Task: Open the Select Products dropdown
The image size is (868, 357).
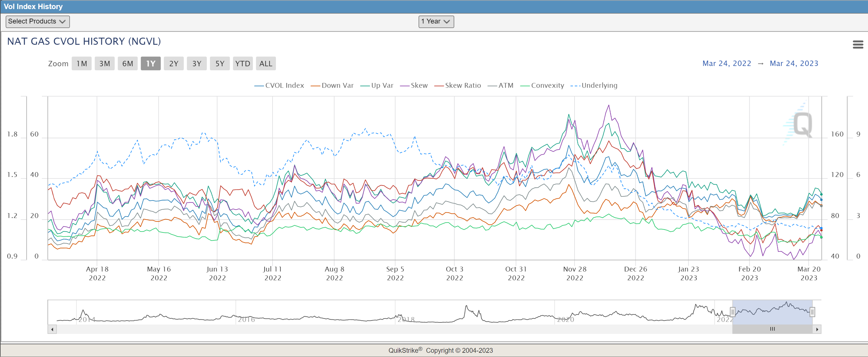Action: pos(37,22)
